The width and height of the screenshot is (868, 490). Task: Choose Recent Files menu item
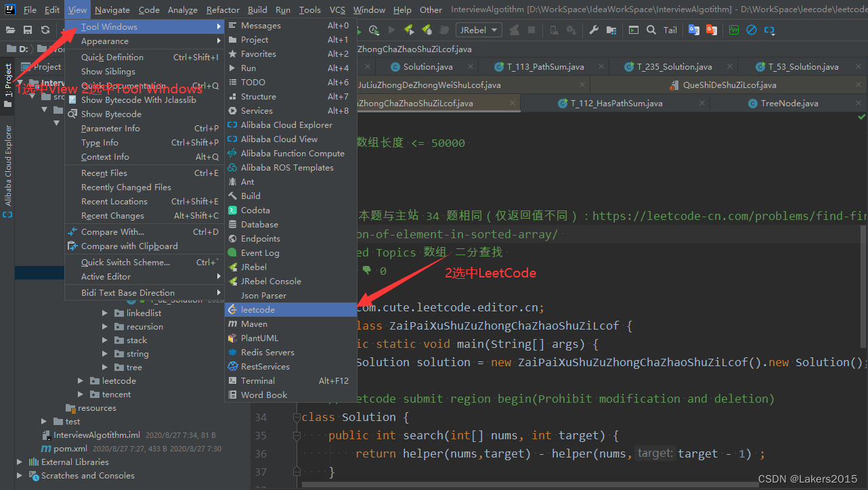pyautogui.click(x=144, y=173)
